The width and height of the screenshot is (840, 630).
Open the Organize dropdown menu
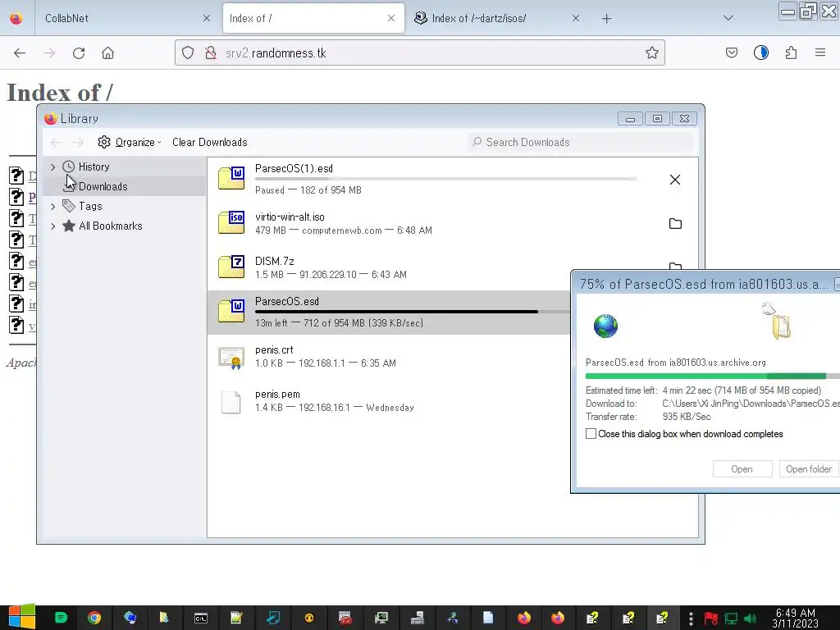(x=129, y=142)
